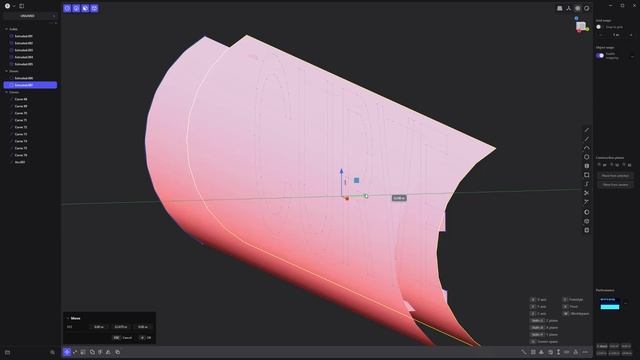The image size is (640, 360).
Task: Collapse the Move dialog header chevron
Action: point(68,318)
